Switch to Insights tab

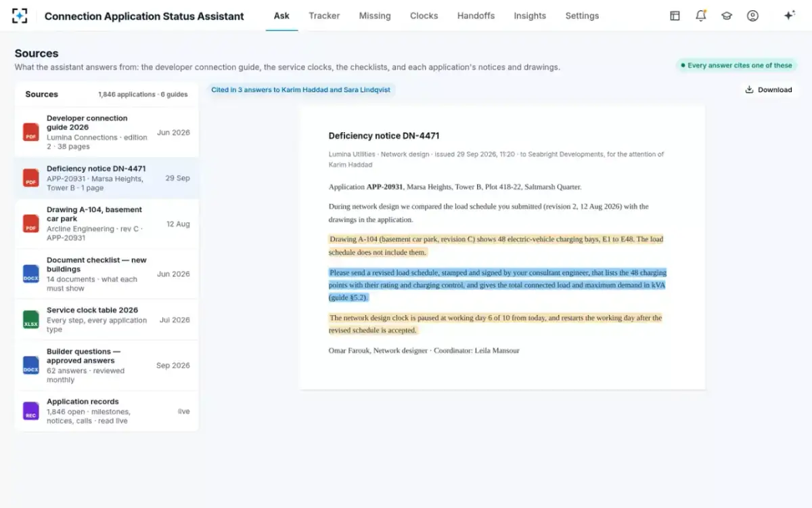pos(530,16)
